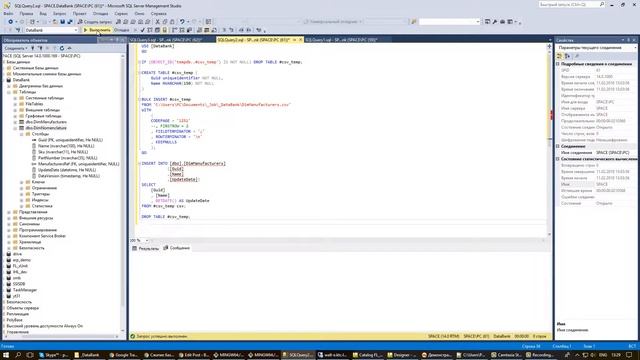Select the PolyBase node
This screenshot has height=360, width=640.
pos(14,320)
